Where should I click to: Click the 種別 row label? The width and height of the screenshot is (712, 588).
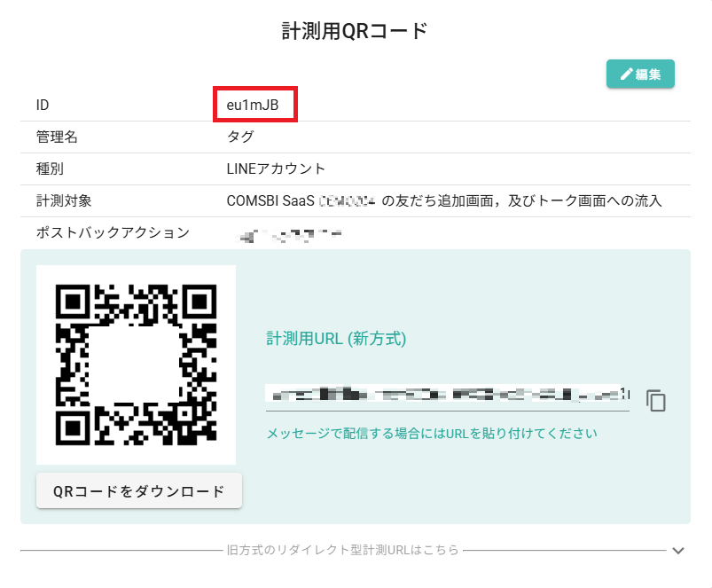(50, 169)
